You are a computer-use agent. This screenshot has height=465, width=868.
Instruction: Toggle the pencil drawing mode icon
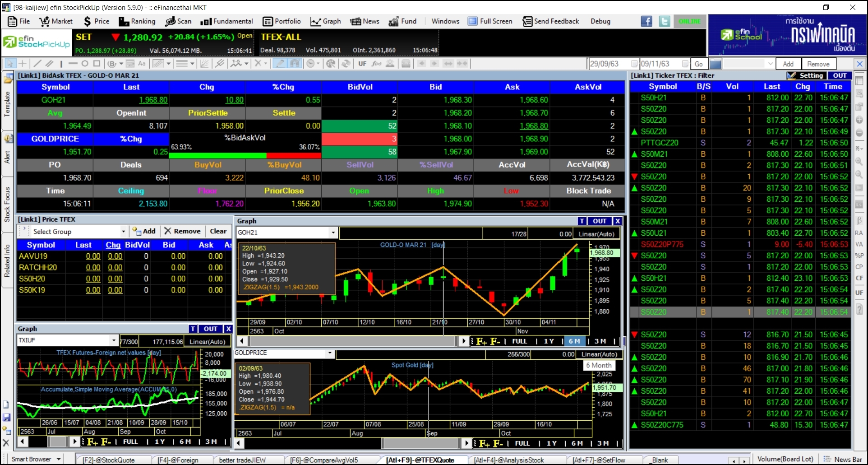tap(280, 64)
